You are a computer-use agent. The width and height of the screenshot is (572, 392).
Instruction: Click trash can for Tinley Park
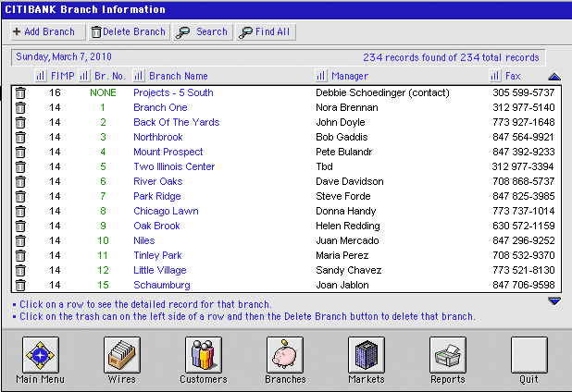pos(20,255)
